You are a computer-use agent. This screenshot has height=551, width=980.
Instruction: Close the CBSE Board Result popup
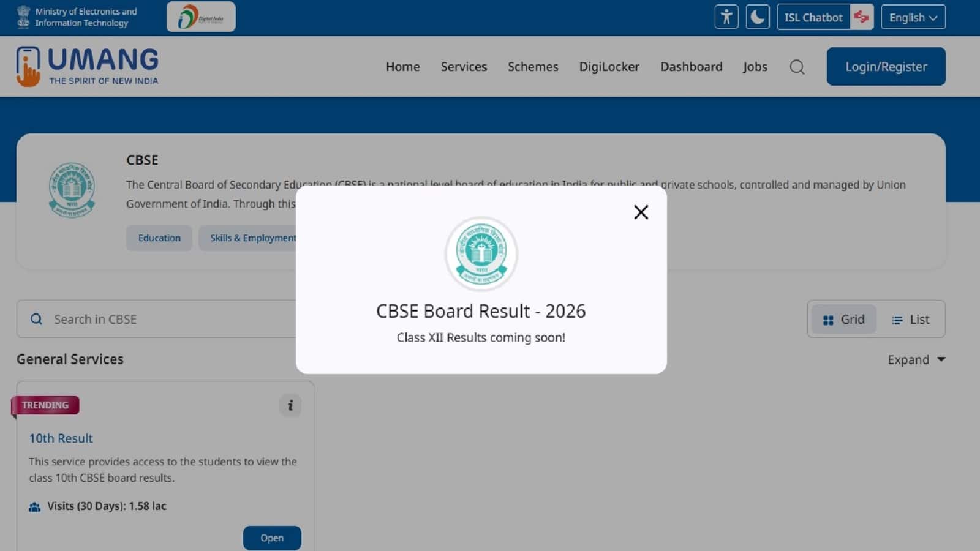pos(641,212)
